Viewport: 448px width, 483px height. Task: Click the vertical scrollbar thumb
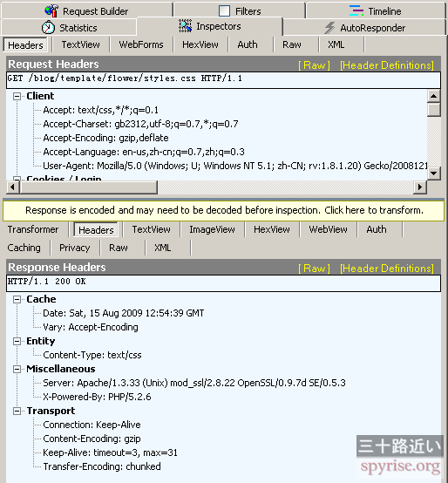tap(433, 110)
